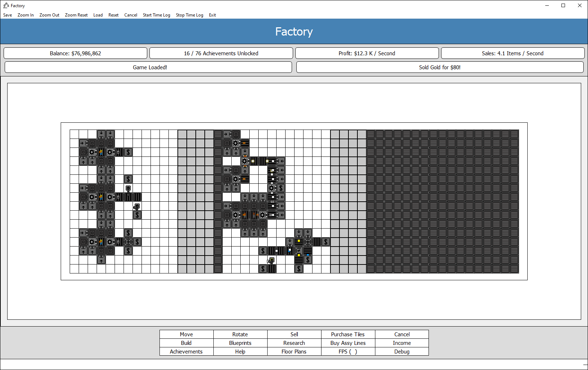Click a furnace tile with orange sparks
Screen dimensions: 588x370
pyautogui.click(x=245, y=143)
